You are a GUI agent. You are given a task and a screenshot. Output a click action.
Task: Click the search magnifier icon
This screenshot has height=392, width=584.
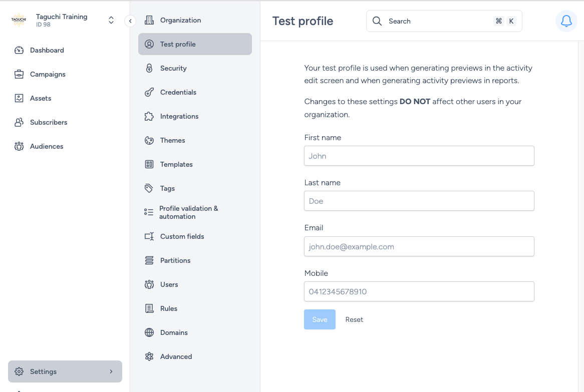coord(377,21)
